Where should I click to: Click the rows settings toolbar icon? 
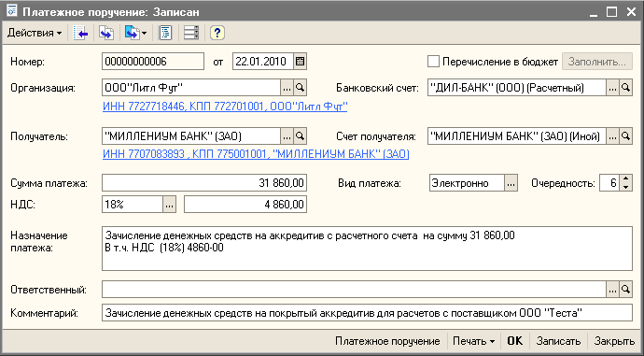pyautogui.click(x=191, y=33)
